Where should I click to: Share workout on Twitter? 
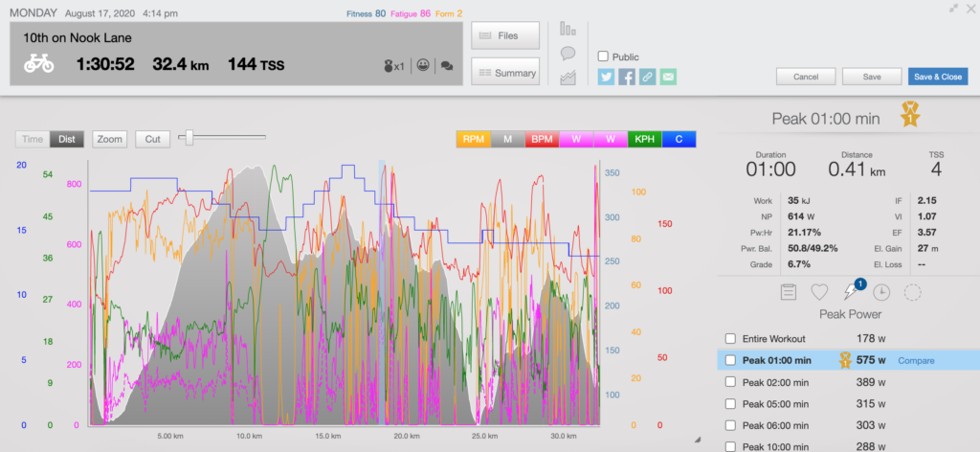606,77
